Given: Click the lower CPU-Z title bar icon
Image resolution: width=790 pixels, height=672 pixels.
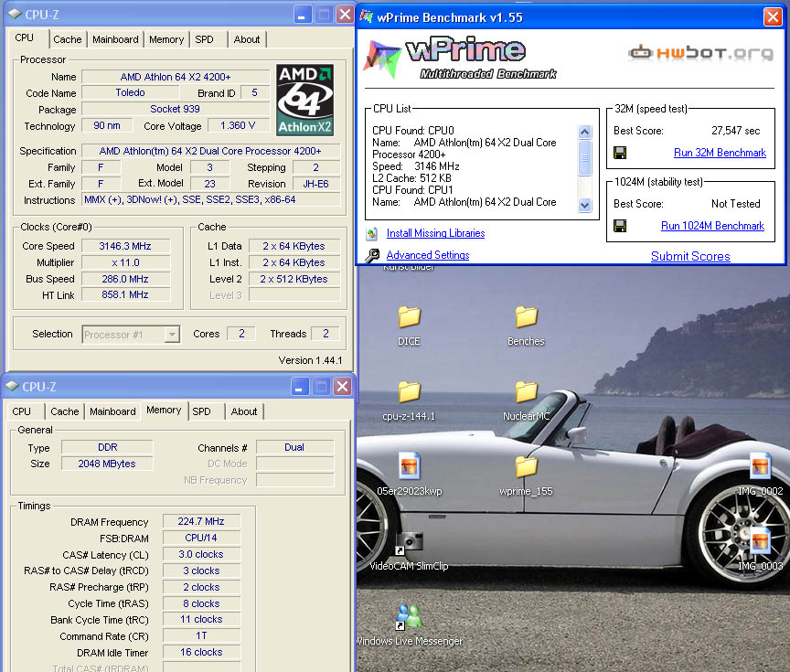Looking at the screenshot, I should [12, 387].
